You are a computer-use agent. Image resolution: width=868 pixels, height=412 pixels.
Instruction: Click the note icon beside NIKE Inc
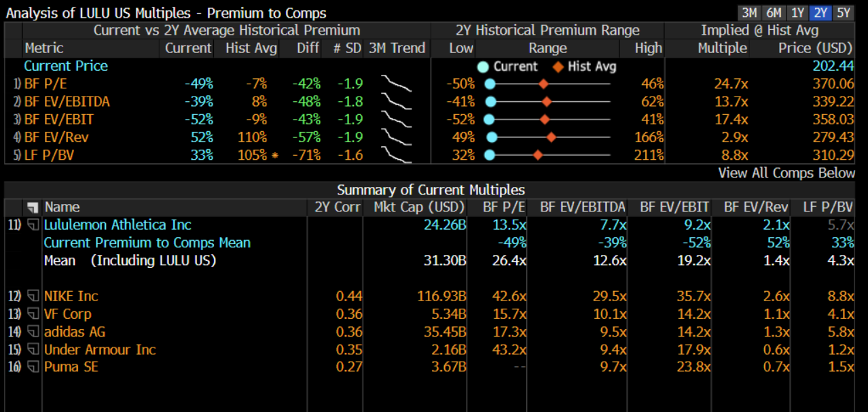[33, 296]
